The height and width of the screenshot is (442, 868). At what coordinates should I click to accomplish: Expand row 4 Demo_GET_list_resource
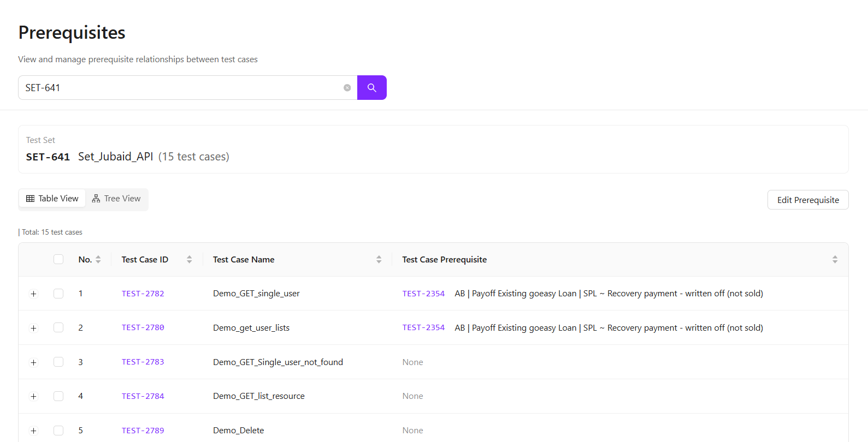coord(34,397)
